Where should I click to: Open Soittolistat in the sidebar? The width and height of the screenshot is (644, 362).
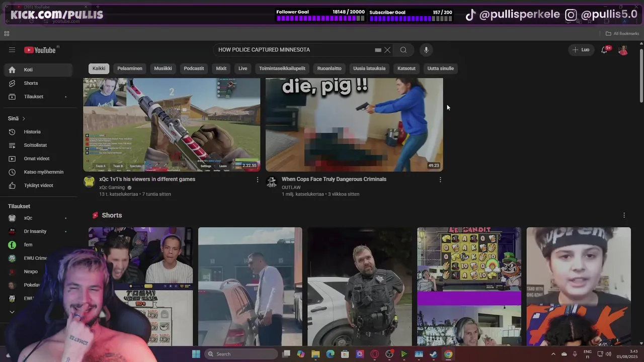38,145
